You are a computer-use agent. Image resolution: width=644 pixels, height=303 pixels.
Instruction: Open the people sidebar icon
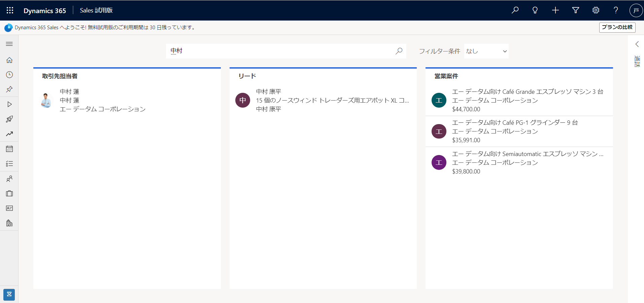click(x=9, y=179)
